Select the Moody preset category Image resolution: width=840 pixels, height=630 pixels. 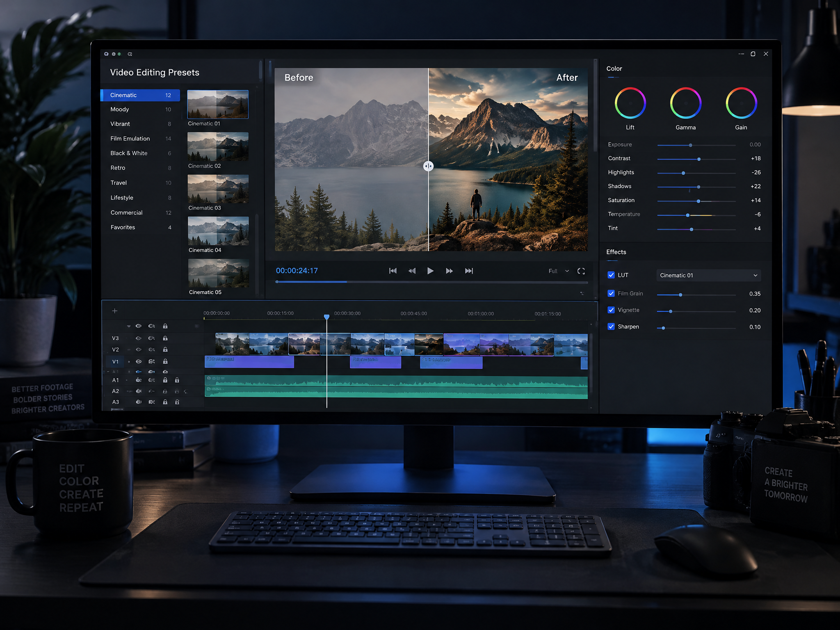coord(140,110)
